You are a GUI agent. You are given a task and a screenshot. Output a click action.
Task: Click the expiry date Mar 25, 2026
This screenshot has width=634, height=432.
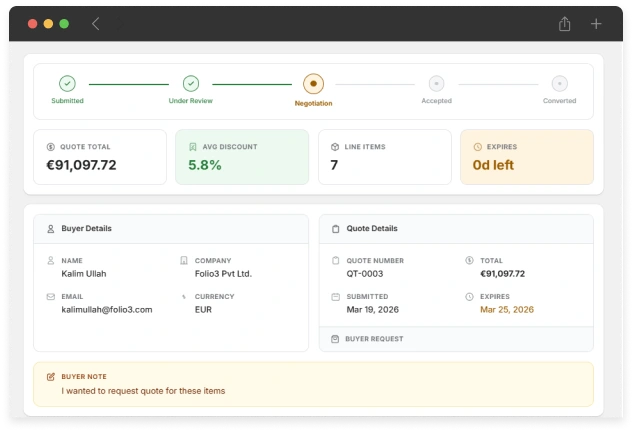point(507,310)
